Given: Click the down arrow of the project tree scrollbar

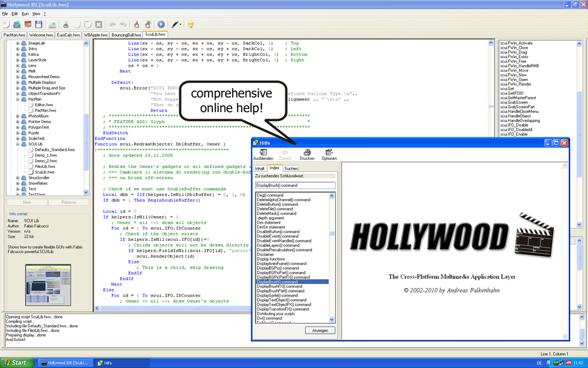Looking at the screenshot, I should click(86, 192).
